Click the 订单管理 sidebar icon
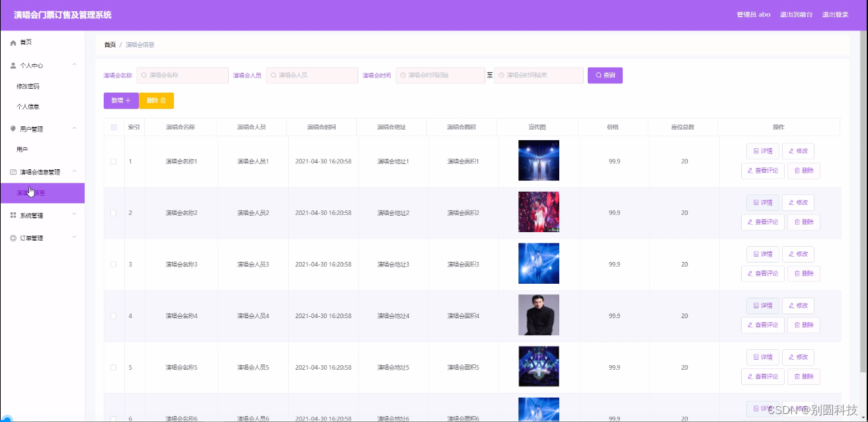 12,237
